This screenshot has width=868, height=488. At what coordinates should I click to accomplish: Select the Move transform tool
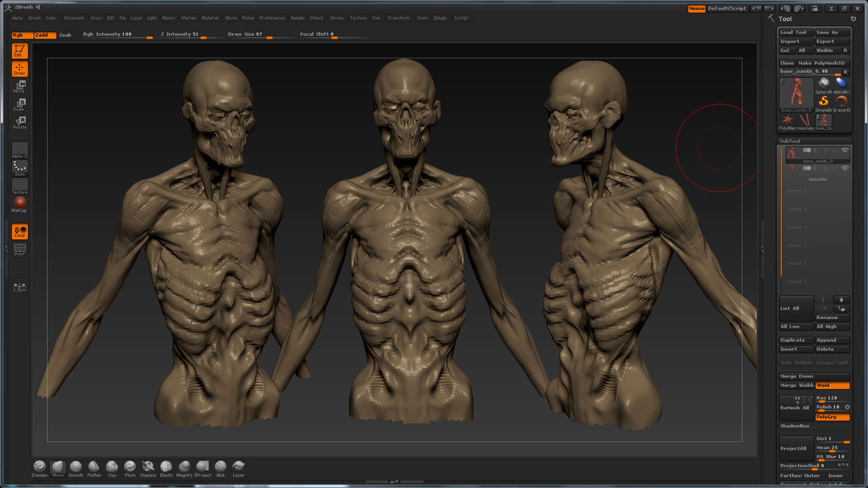(20, 87)
